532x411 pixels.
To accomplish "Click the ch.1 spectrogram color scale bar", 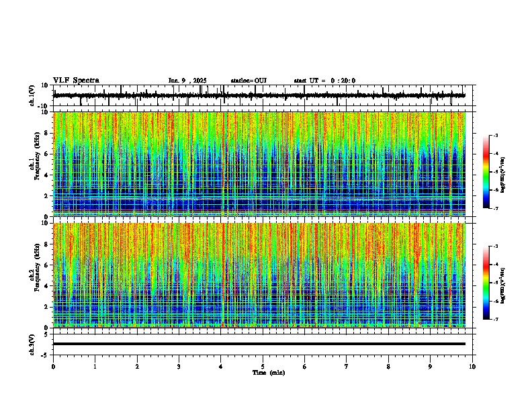I will click(486, 172).
